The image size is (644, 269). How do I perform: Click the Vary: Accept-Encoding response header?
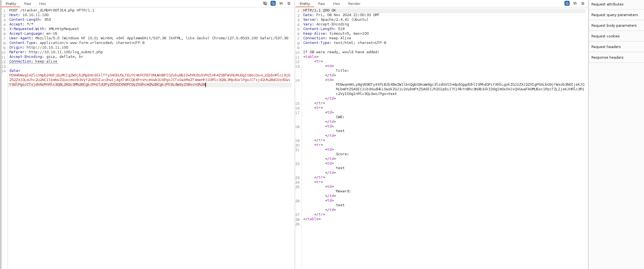pyautogui.click(x=326, y=24)
